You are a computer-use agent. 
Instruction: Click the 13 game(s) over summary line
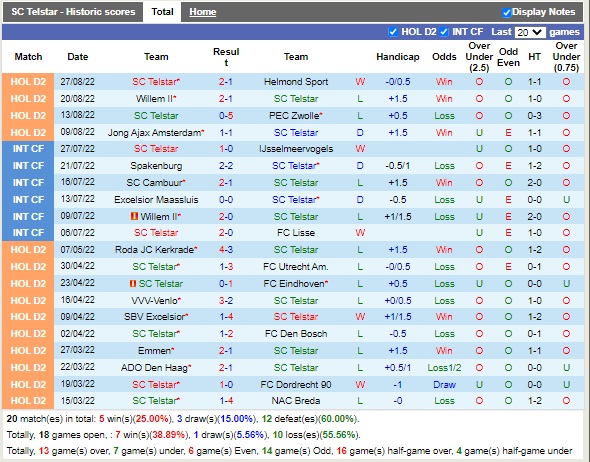pyautogui.click(x=289, y=451)
